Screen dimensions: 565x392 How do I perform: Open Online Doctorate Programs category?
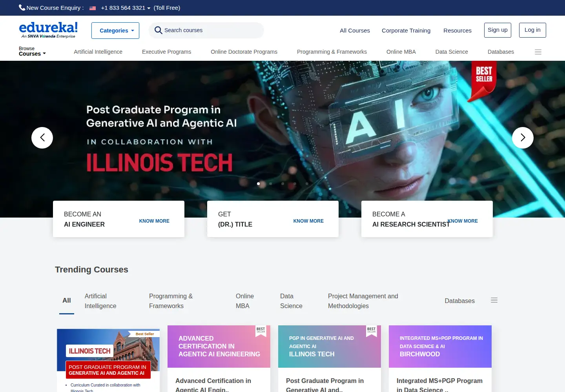pyautogui.click(x=244, y=52)
